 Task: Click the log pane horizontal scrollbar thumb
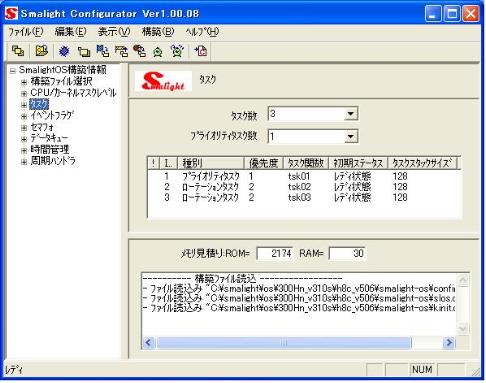tap(284, 342)
